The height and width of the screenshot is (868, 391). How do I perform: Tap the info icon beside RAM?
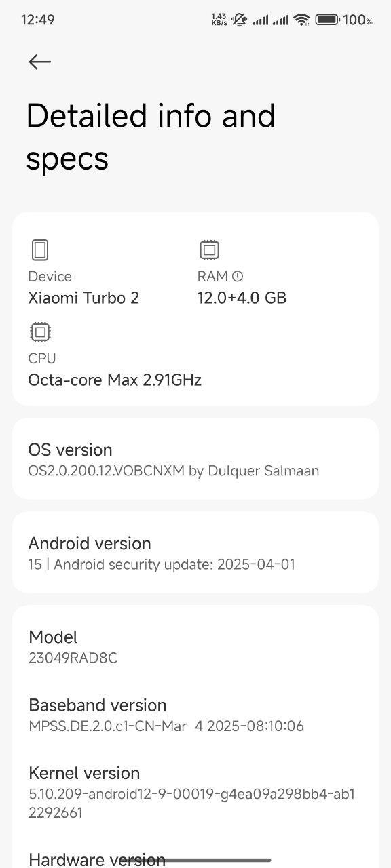pyautogui.click(x=238, y=276)
